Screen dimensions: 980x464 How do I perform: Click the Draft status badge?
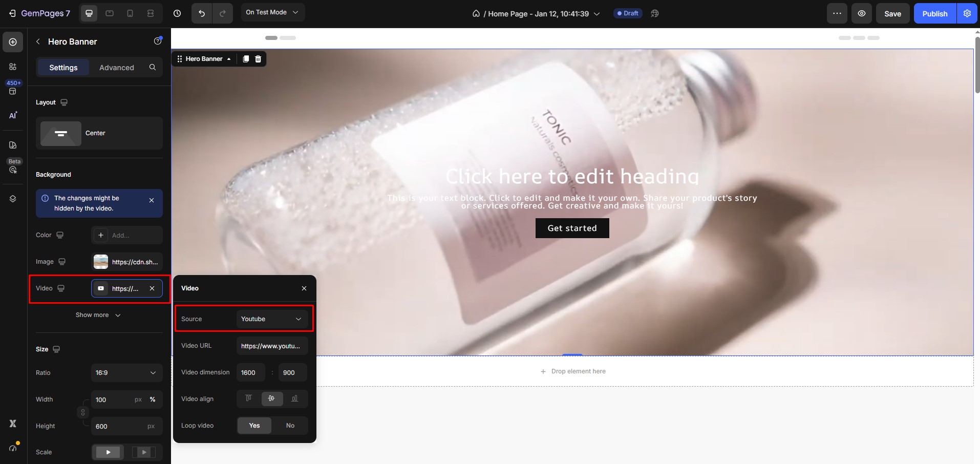coord(628,13)
